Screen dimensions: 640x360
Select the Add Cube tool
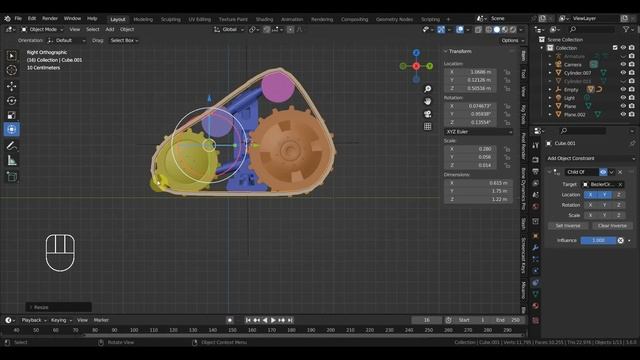11,176
